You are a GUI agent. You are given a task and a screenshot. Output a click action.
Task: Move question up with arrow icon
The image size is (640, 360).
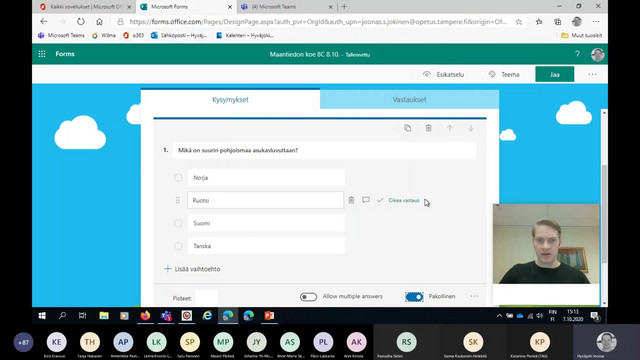(x=450, y=128)
